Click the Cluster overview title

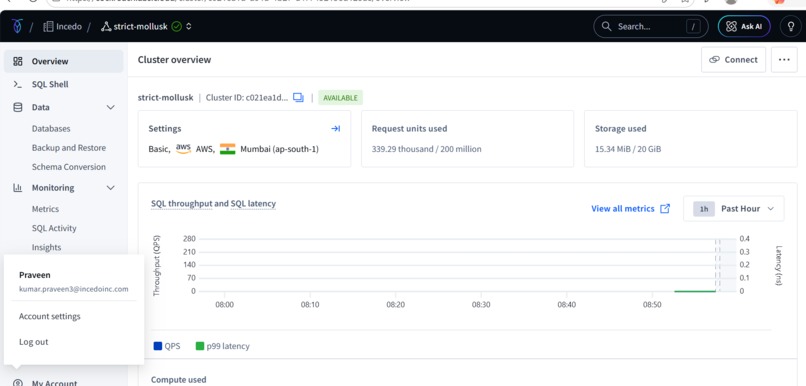(174, 60)
